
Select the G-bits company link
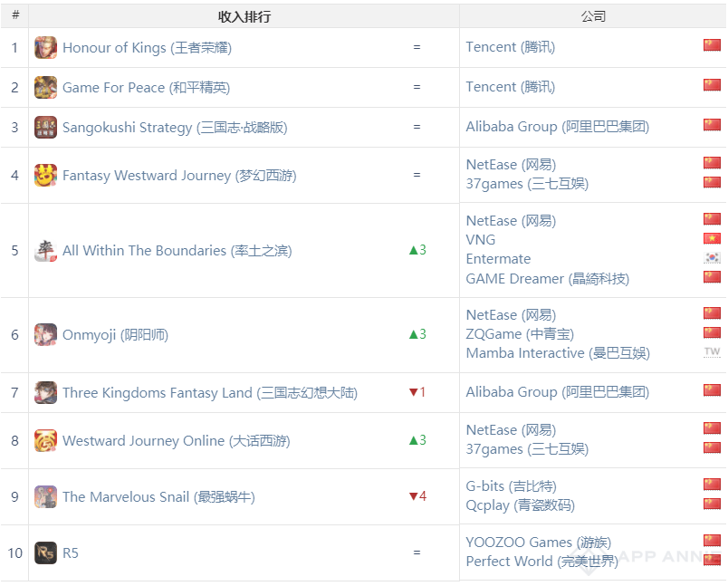coord(511,486)
